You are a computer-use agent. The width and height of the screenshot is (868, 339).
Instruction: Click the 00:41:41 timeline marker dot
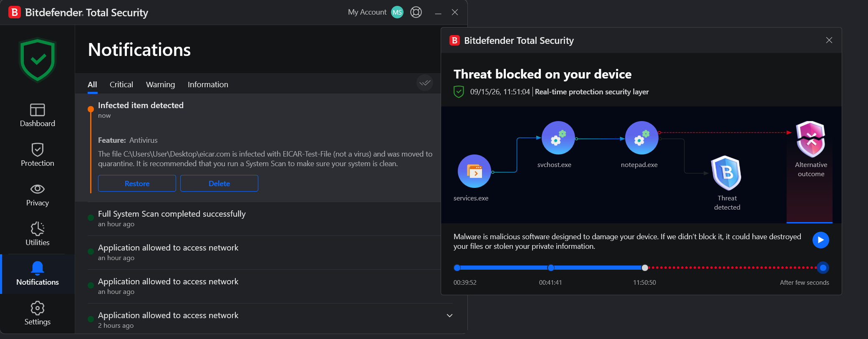click(551, 268)
